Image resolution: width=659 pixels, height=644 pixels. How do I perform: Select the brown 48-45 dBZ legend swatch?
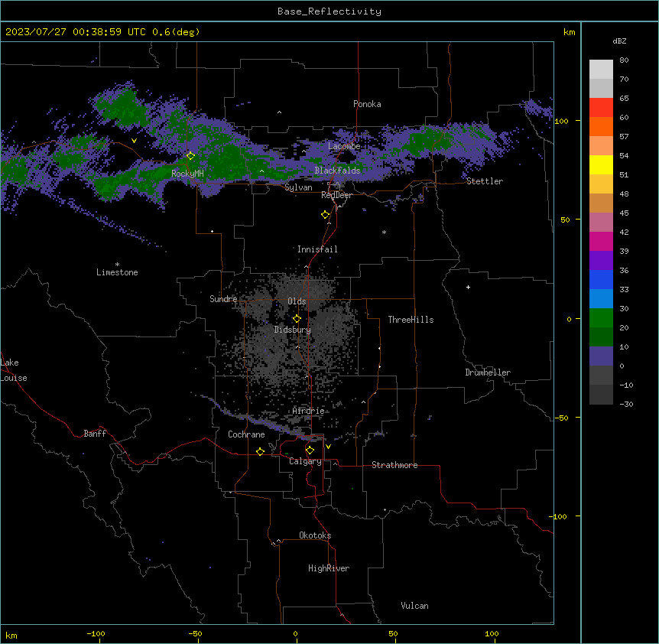coord(601,203)
